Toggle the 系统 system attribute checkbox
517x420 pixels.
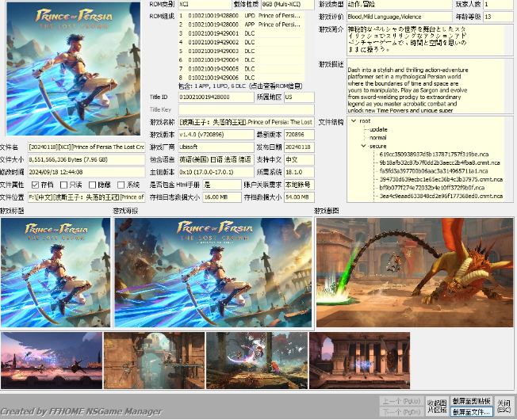(121, 185)
